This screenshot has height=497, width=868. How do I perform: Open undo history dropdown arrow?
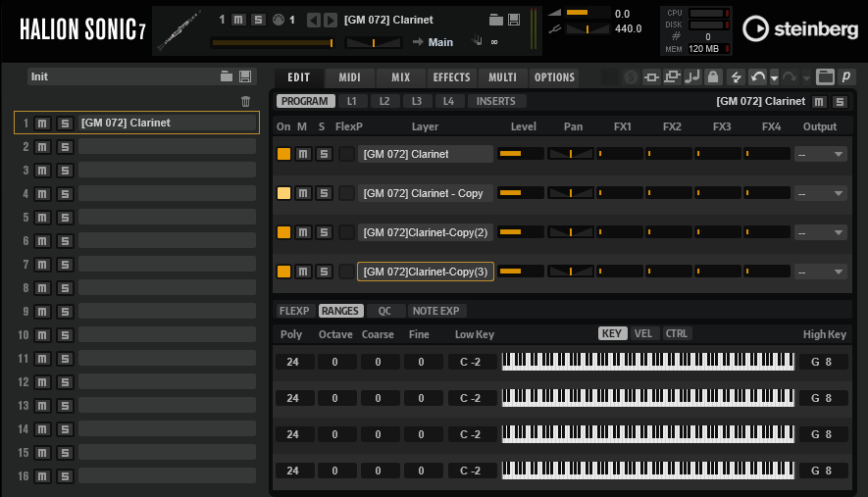tap(775, 78)
